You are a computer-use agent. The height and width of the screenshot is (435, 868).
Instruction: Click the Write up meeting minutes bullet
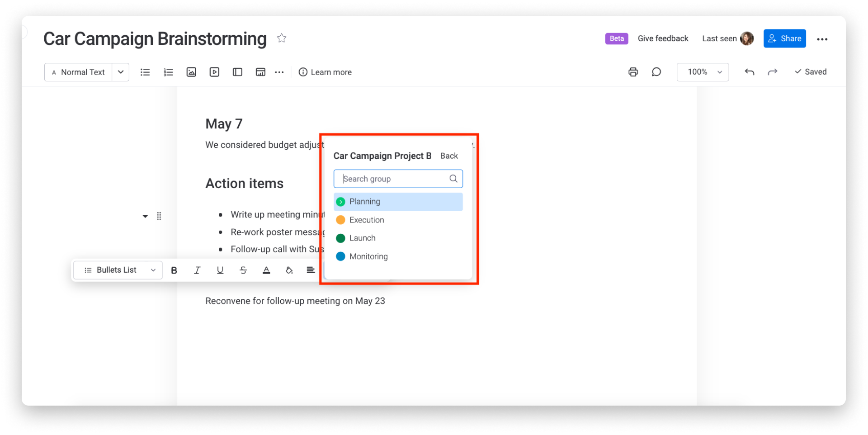pyautogui.click(x=277, y=215)
